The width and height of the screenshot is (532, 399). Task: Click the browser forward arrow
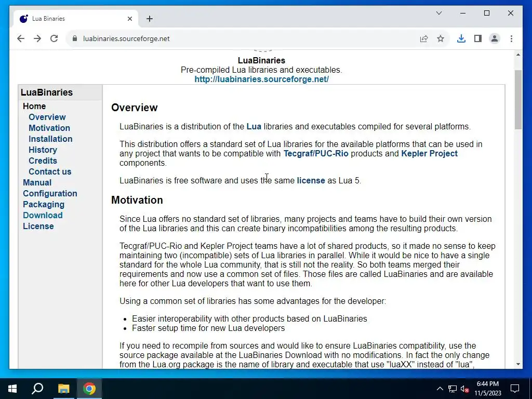pyautogui.click(x=37, y=38)
